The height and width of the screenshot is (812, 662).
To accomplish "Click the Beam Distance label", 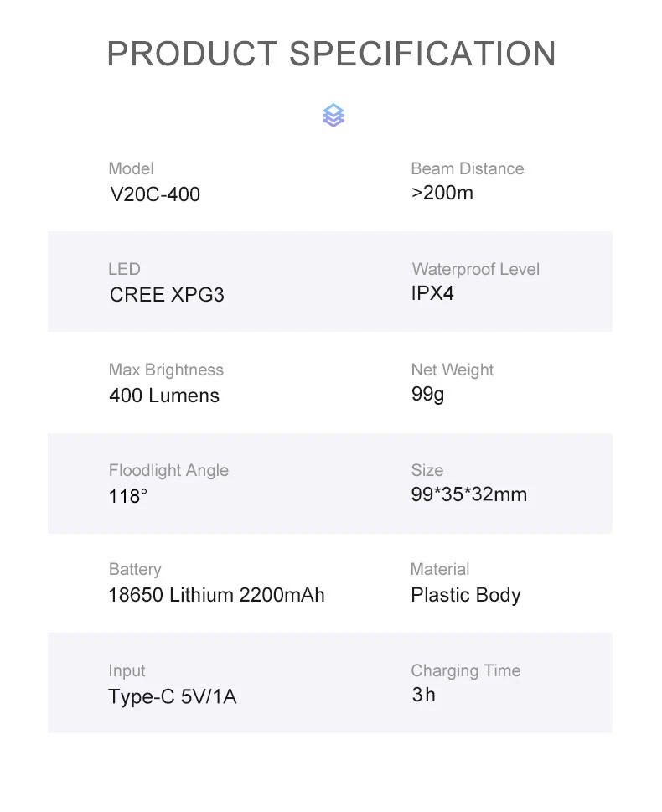I will point(467,168).
